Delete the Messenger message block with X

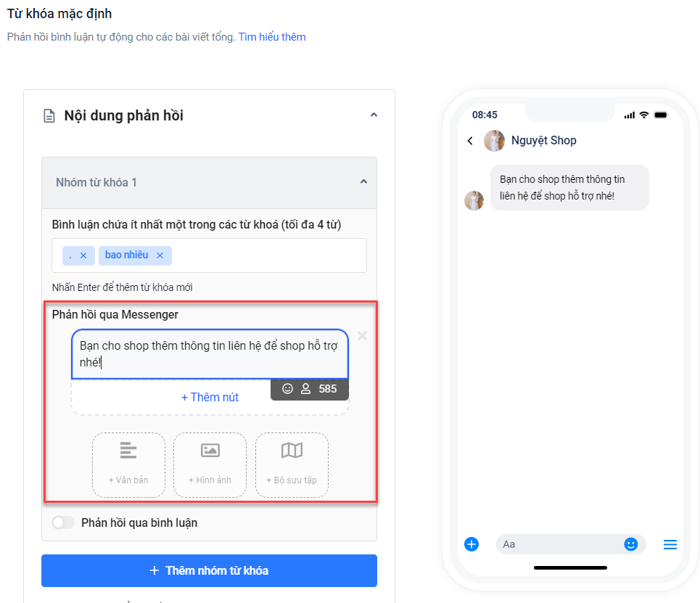[363, 336]
